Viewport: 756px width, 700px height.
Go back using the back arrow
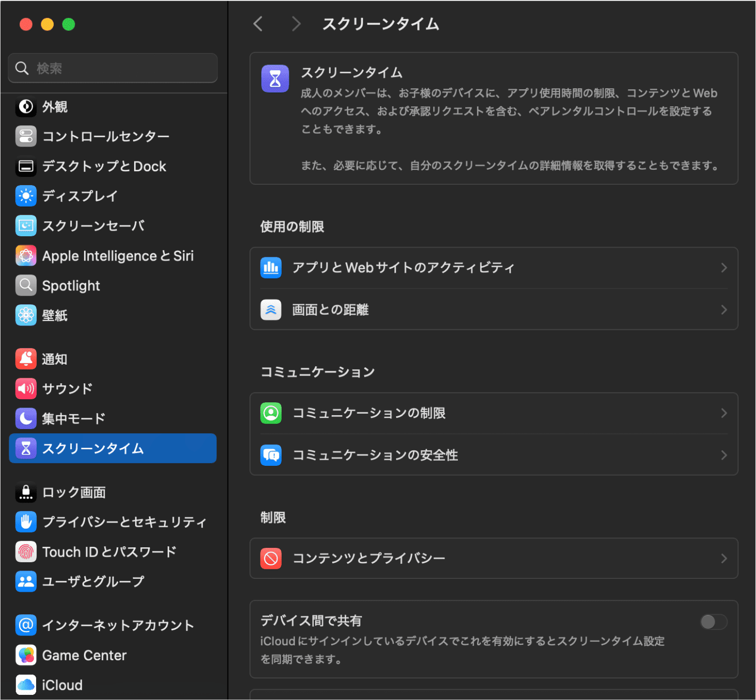[258, 24]
